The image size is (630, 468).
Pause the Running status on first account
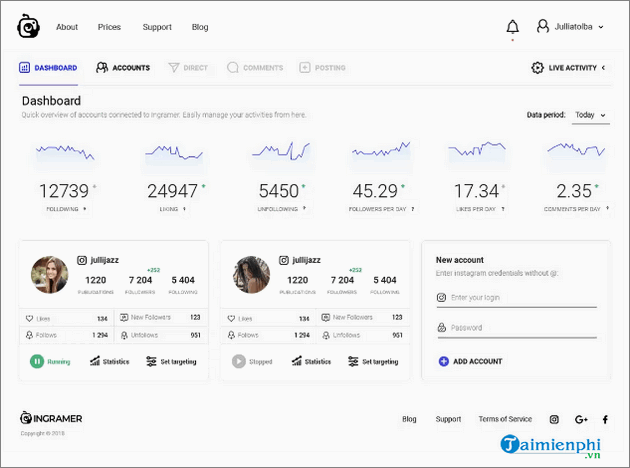point(37,361)
